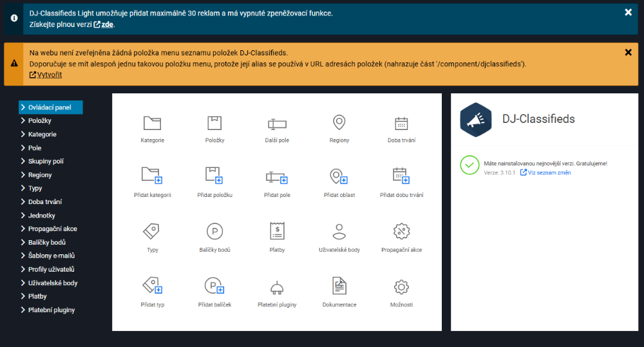Viewport: 644px width, 347px height.
Task: Open the Viz seznam změn link
Action: [x=549, y=173]
